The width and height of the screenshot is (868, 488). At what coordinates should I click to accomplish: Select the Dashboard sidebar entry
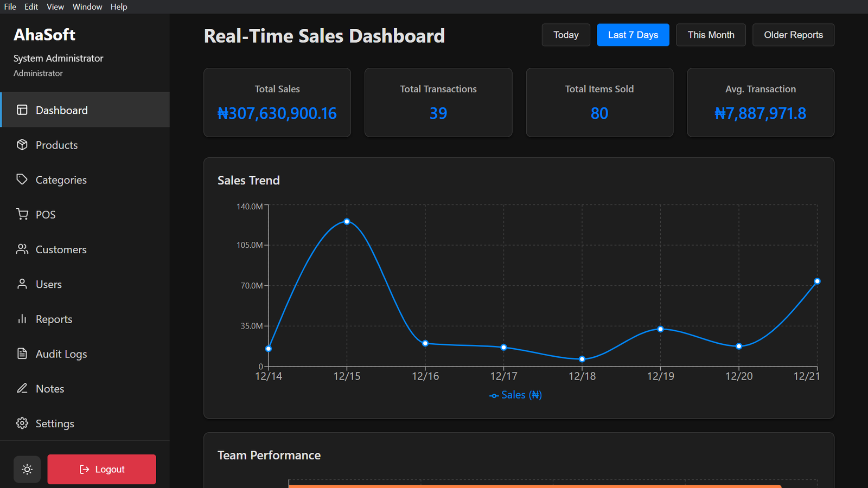coord(61,110)
